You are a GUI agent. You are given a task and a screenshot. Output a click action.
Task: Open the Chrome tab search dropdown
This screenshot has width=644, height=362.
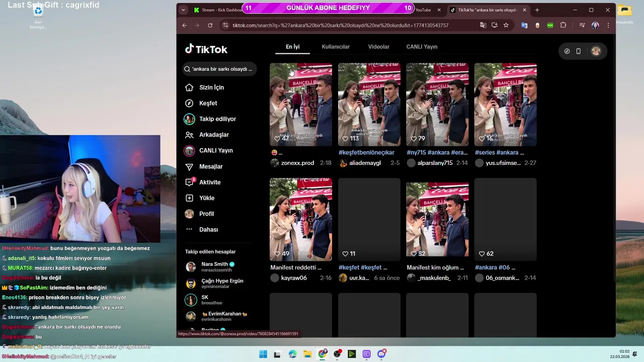pyautogui.click(x=183, y=10)
